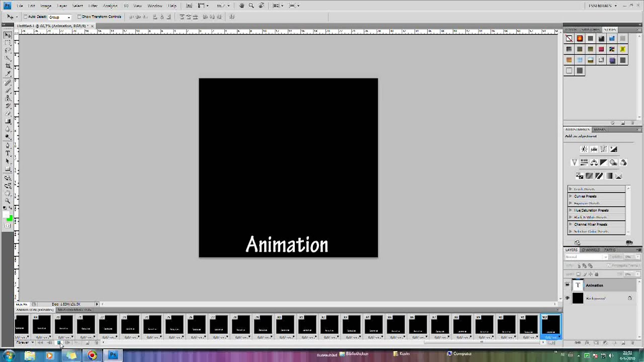Select the highlighted last frame thumbnail

551,324
